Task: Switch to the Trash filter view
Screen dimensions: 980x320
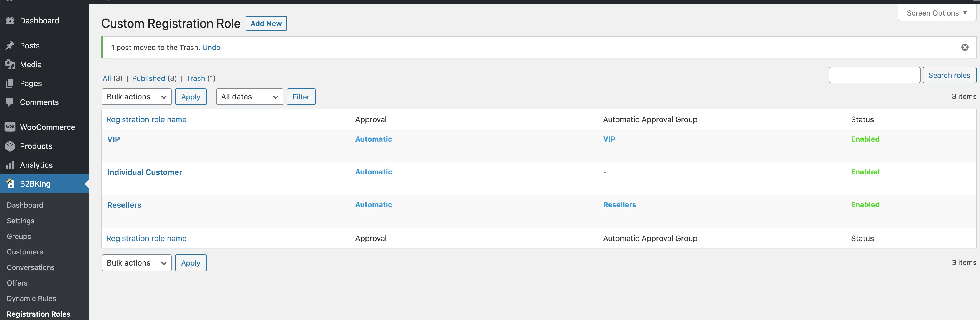Action: click(196, 78)
